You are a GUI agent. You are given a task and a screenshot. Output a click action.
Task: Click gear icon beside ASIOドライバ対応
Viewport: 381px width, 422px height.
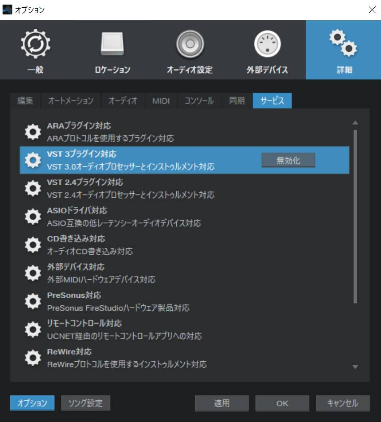pos(33,216)
